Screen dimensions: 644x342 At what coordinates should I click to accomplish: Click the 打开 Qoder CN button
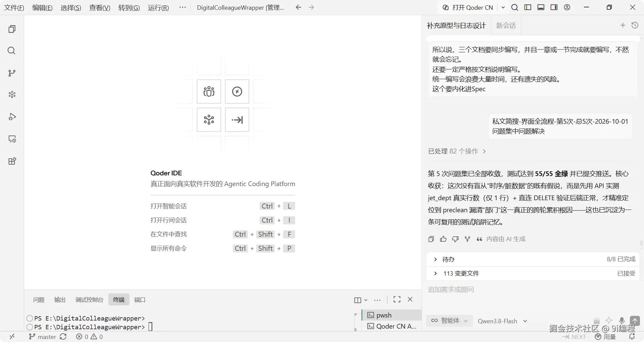coord(468,7)
